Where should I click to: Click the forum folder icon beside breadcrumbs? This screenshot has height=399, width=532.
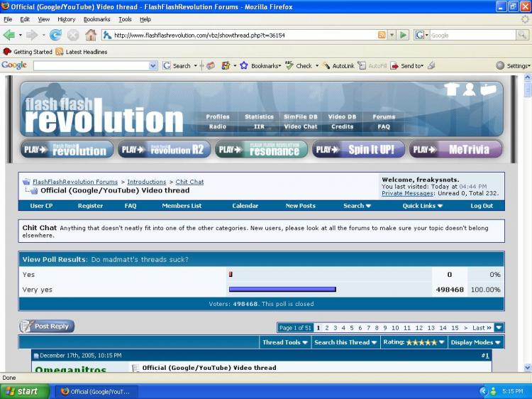point(26,182)
